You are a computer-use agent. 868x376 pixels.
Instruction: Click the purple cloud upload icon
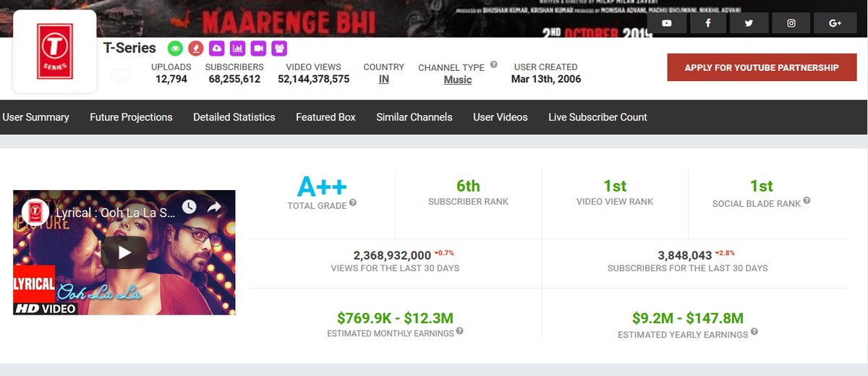click(x=216, y=48)
